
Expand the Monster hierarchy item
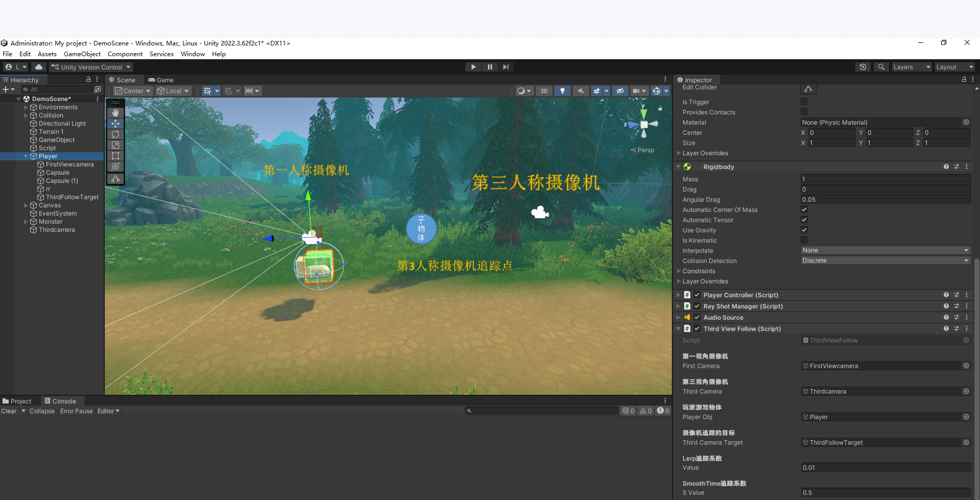tap(26, 222)
